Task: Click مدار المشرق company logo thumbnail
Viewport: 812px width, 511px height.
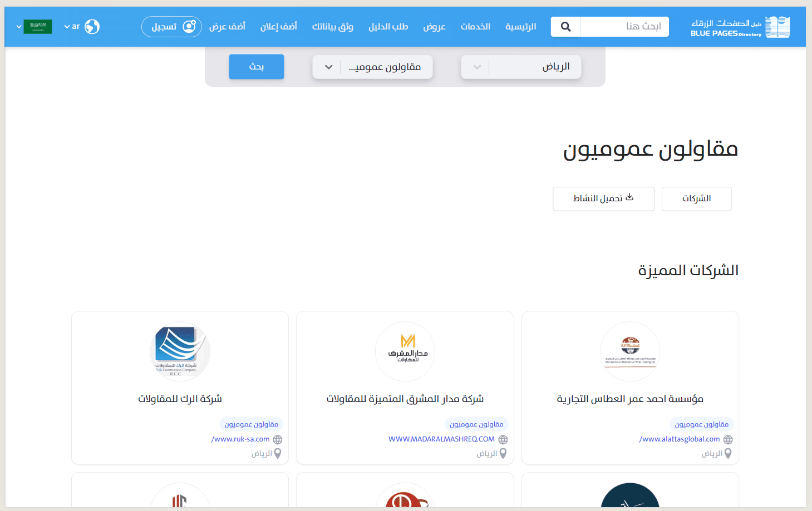Action: click(x=405, y=351)
